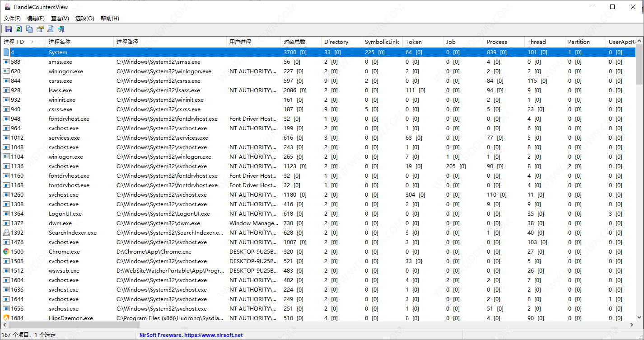
Task: Open the 编辑(E) menu
Action: tap(36, 19)
